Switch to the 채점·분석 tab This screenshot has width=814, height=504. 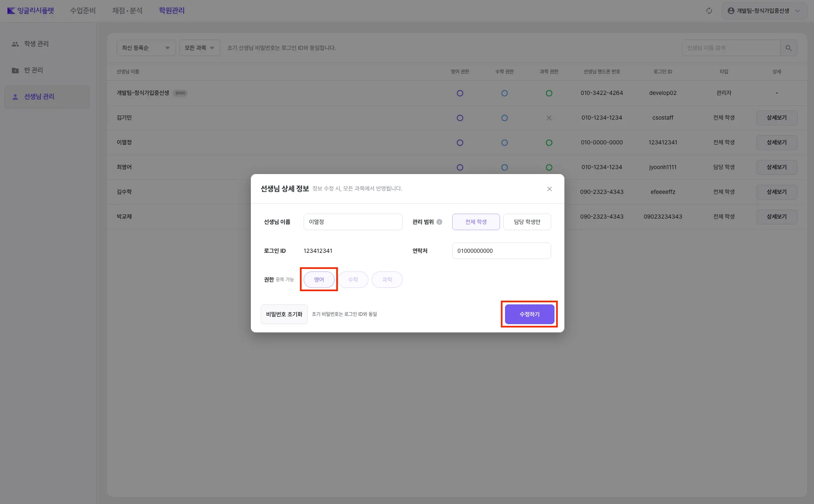point(127,11)
